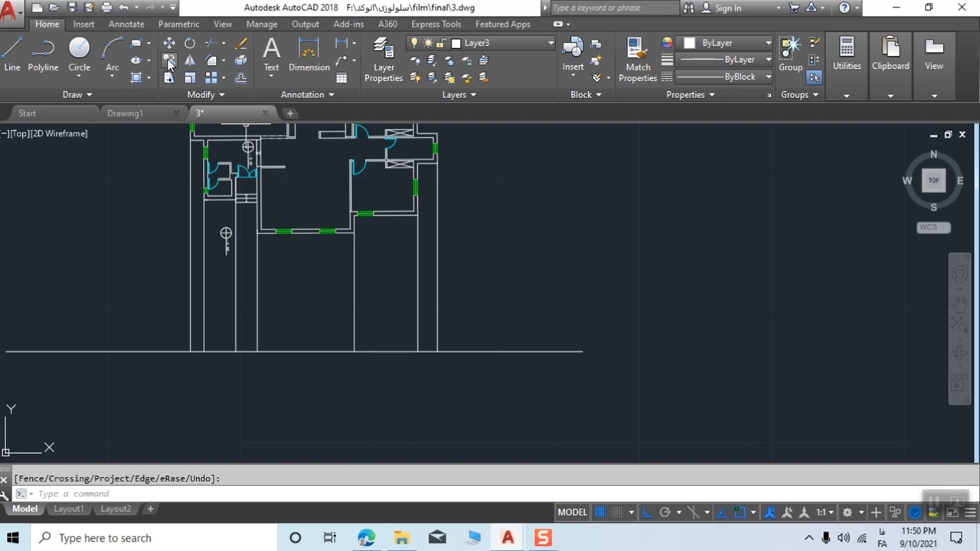The width and height of the screenshot is (980, 551).
Task: Switch to the Layout1 tab
Action: 68,509
